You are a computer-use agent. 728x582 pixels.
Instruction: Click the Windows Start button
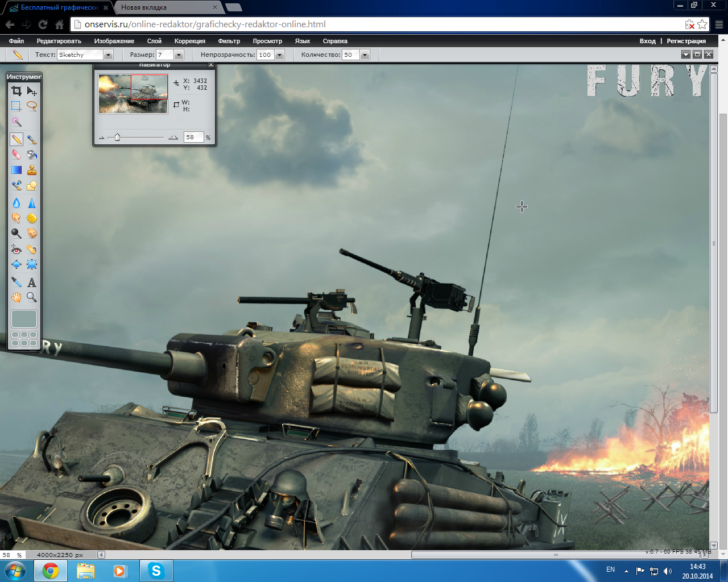click(15, 571)
